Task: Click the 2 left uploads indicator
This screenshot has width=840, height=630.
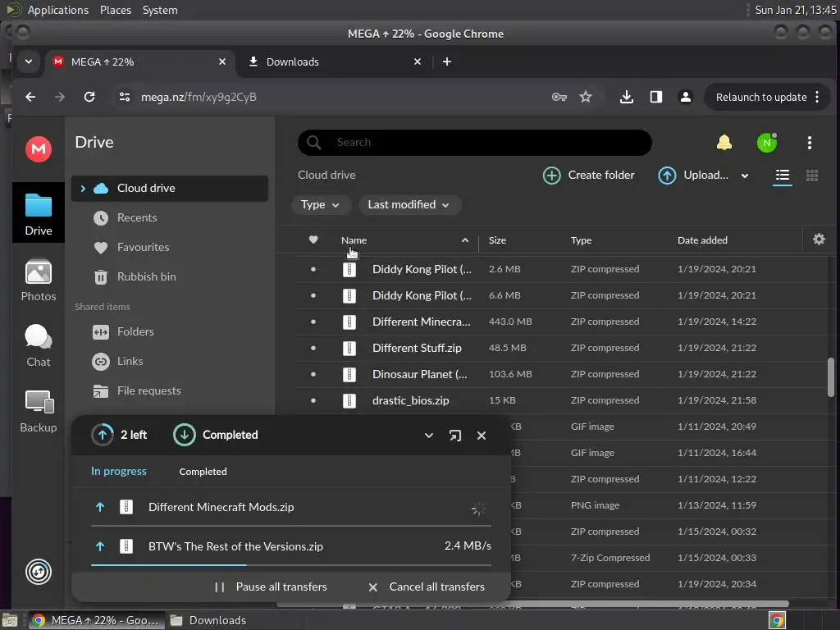Action: click(x=119, y=435)
